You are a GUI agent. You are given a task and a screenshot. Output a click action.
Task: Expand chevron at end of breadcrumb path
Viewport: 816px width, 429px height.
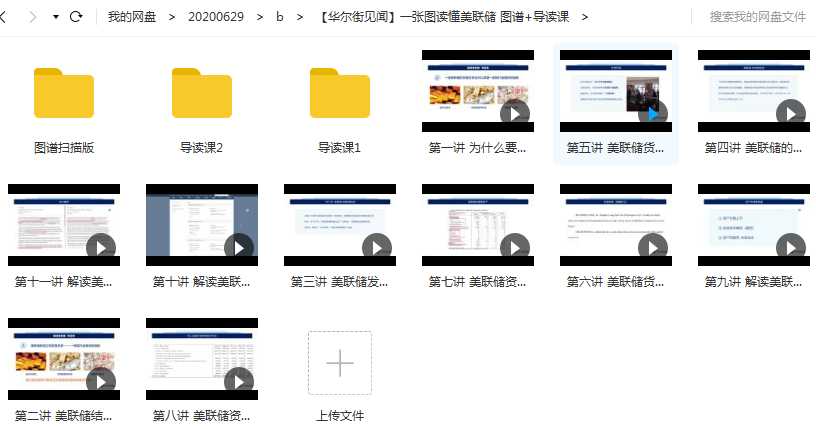[x=585, y=17]
